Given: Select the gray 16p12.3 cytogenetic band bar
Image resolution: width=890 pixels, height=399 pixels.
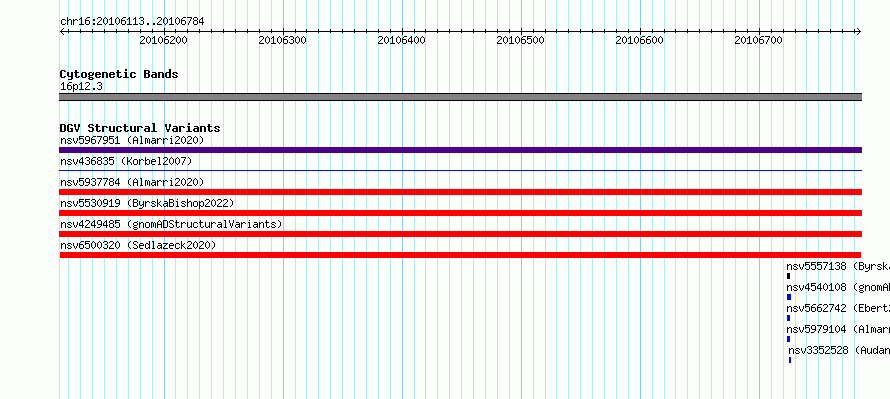Looking at the screenshot, I should click(460, 97).
